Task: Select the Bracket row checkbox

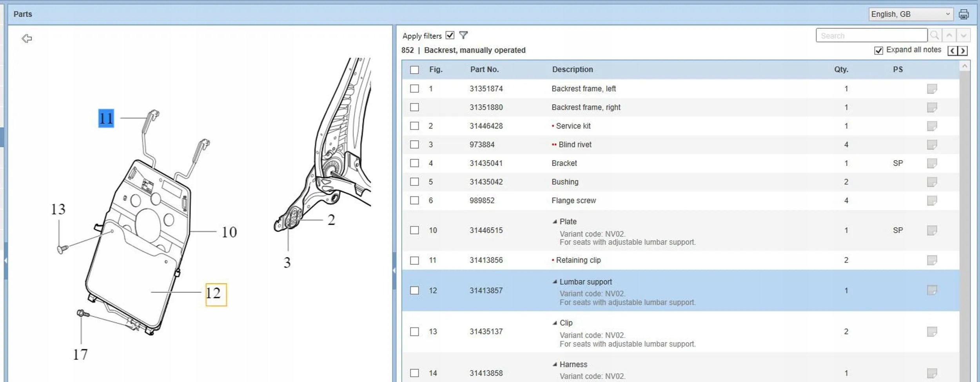Action: click(414, 163)
